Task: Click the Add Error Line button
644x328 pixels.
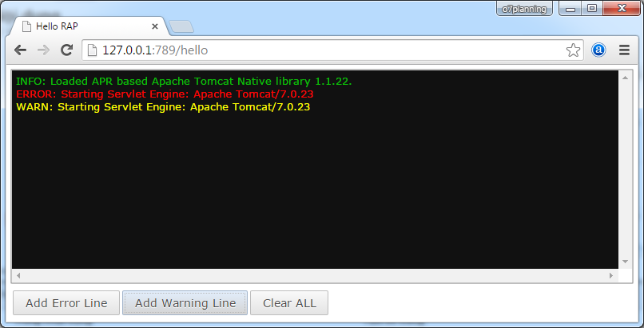Action: click(x=66, y=303)
